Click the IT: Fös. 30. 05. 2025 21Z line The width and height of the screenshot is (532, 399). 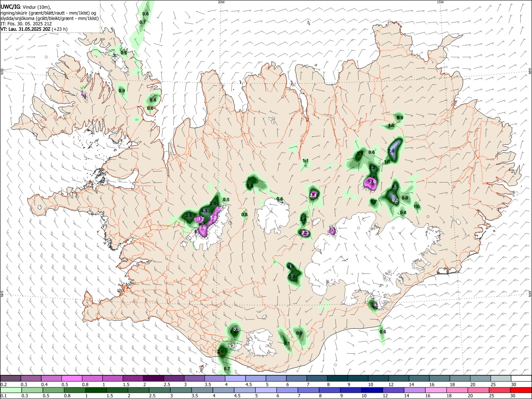[x=26, y=24]
